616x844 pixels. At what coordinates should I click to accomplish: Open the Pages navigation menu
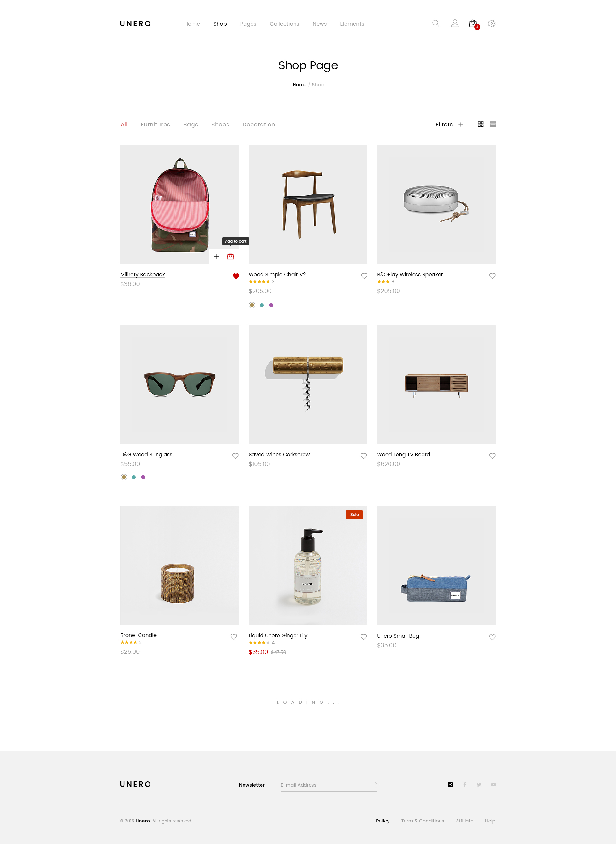pyautogui.click(x=248, y=24)
